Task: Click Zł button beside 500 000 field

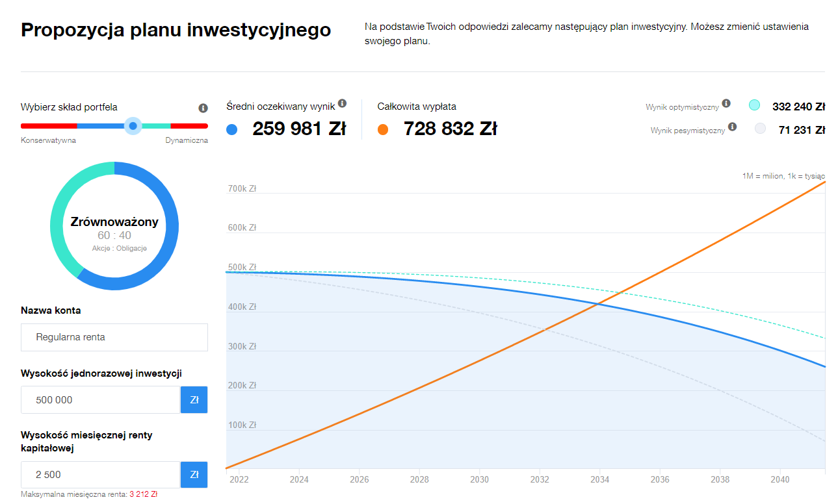Action: coord(194,400)
